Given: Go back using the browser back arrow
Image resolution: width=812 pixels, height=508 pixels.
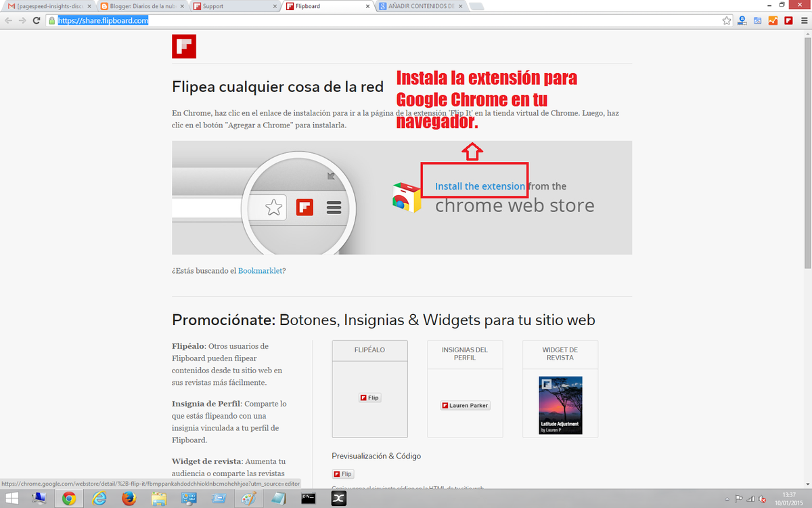Looking at the screenshot, I should pos(8,21).
